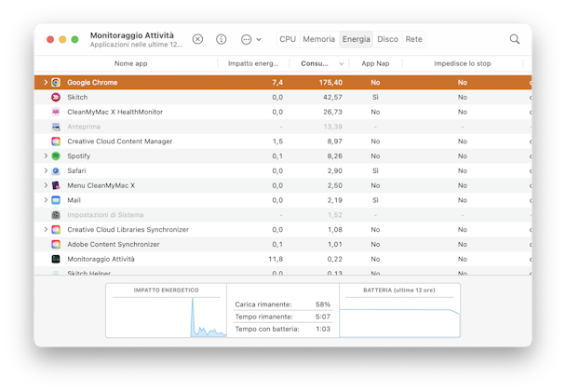
Task: Click the Spotify app icon
Action: pyautogui.click(x=56, y=155)
